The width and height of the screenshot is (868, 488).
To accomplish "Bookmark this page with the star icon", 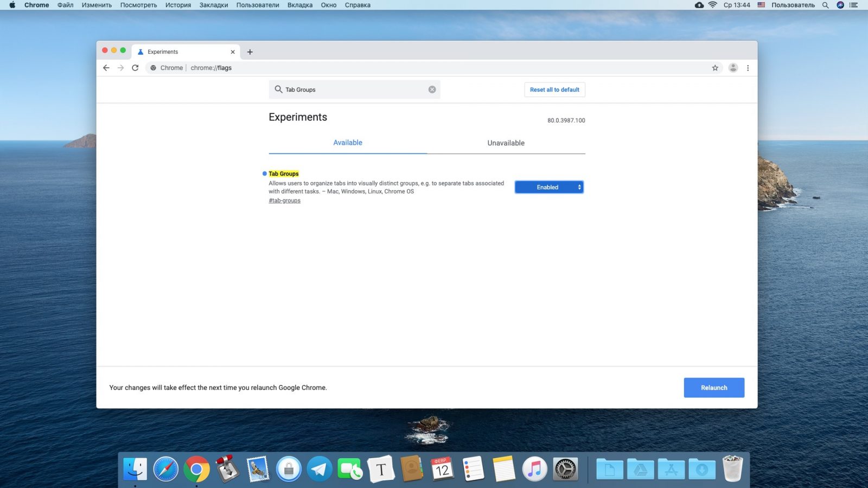I will pyautogui.click(x=715, y=68).
